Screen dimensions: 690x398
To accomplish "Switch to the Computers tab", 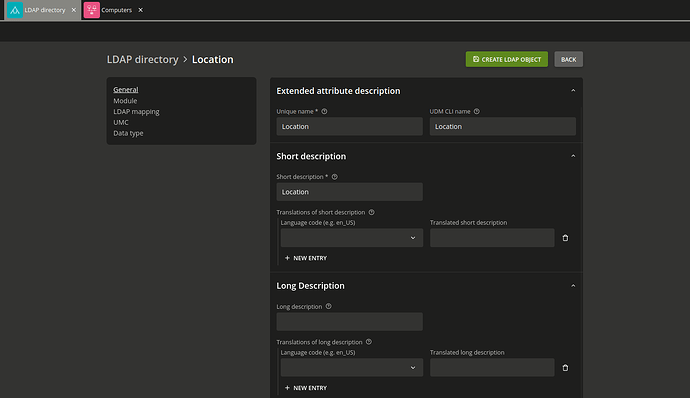I will (x=114, y=10).
